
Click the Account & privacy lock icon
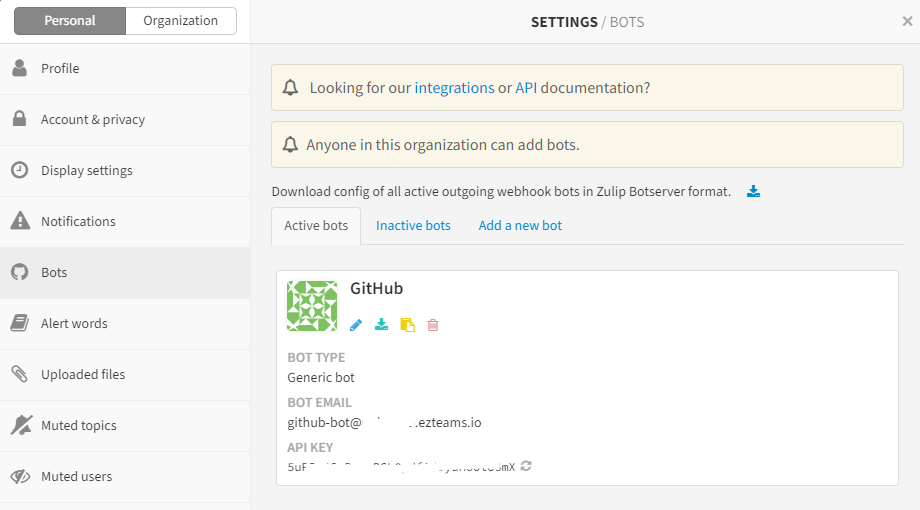(x=19, y=119)
